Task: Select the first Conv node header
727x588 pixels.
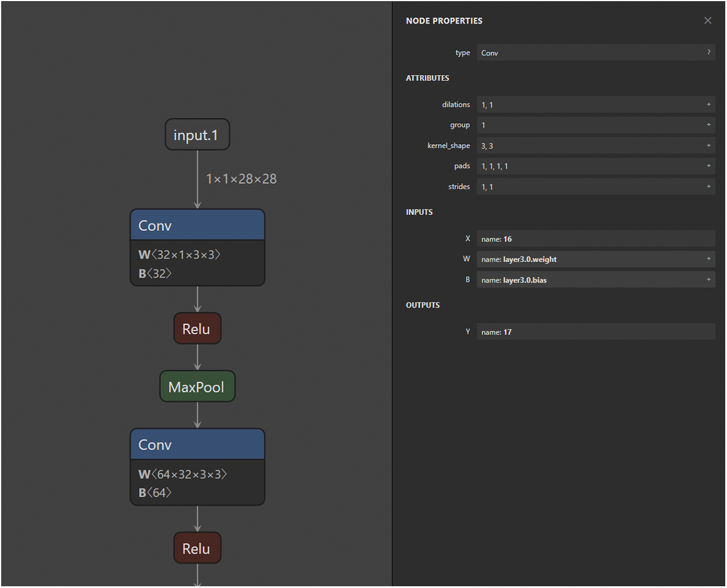Action: coord(197,226)
